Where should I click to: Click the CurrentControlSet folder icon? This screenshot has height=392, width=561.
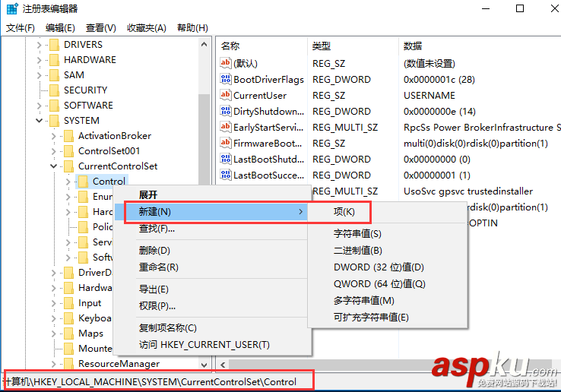point(68,166)
